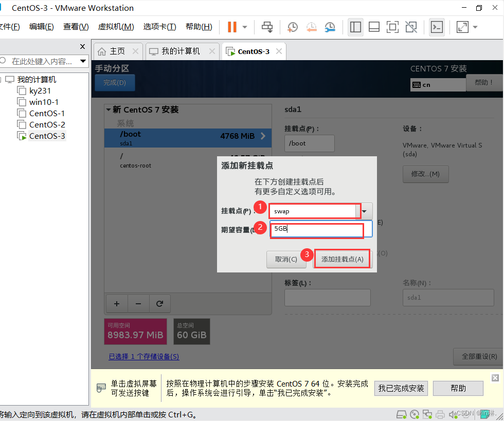
Task: Click the 标签(L) label input field
Action: coord(328,298)
